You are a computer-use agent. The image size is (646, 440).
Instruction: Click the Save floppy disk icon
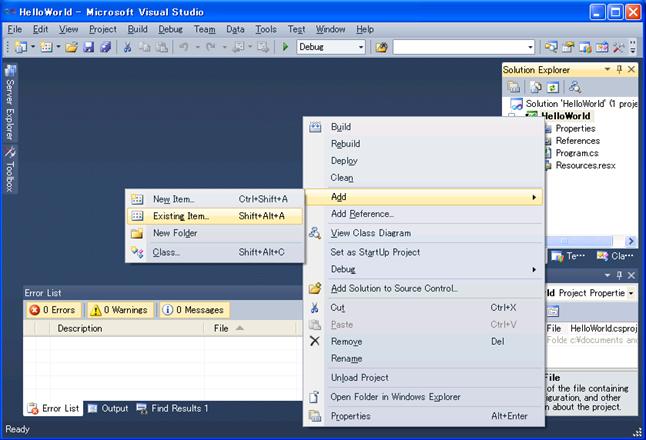point(89,47)
